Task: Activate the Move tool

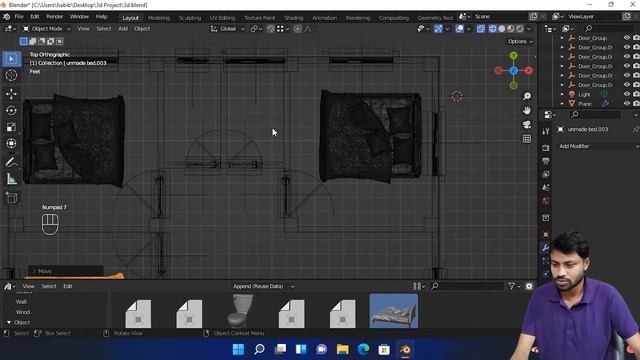Action: click(x=11, y=94)
